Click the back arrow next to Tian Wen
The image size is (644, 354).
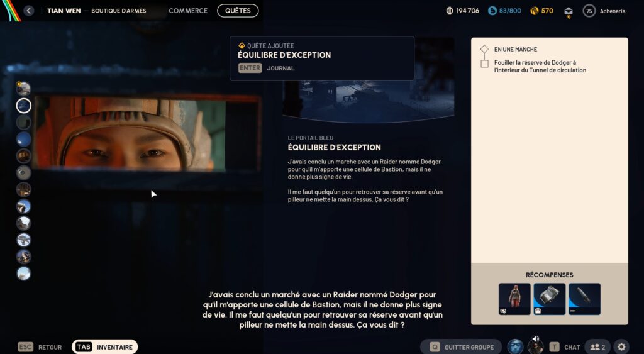coord(29,11)
